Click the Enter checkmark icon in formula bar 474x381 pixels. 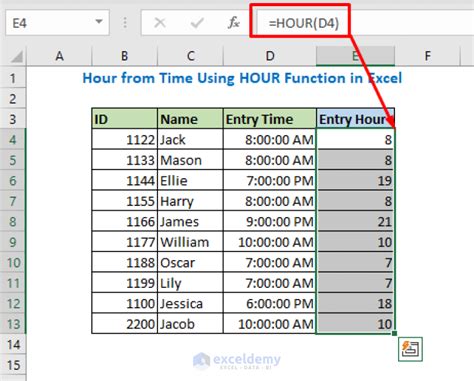tap(197, 23)
